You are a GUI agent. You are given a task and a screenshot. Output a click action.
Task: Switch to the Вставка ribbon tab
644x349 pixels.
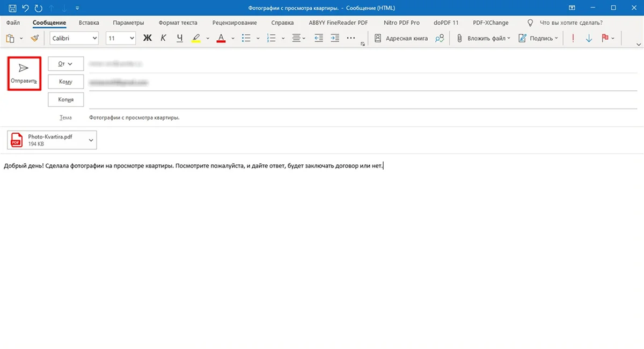click(x=89, y=23)
